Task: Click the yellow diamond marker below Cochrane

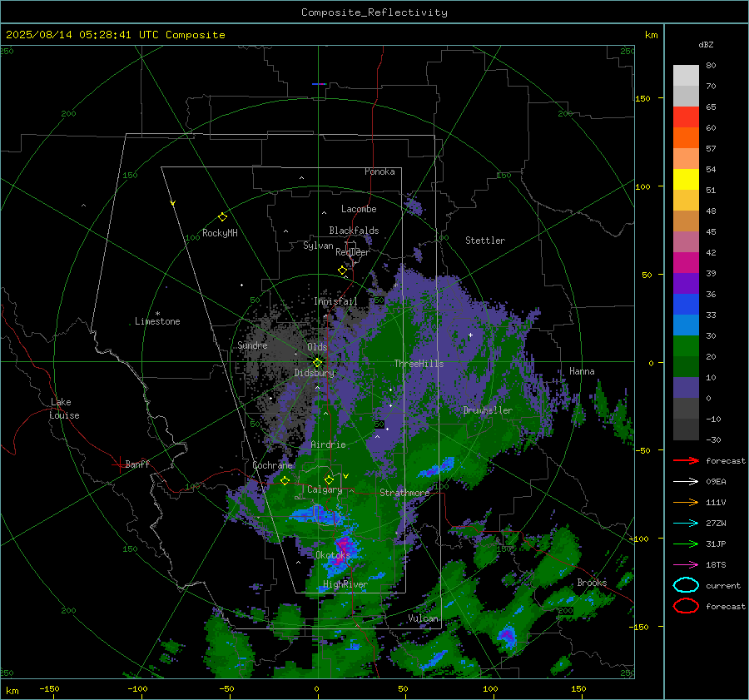Action: coord(285,480)
